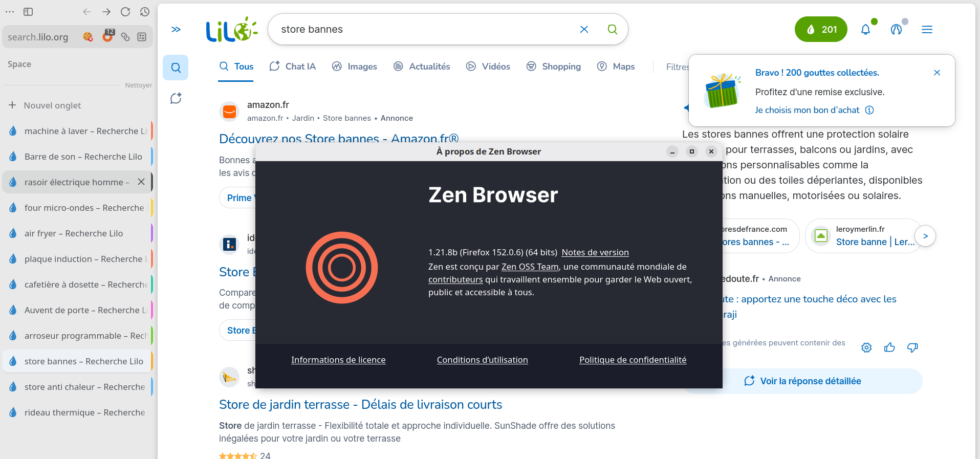Switch to air fryer tab
This screenshot has height=459, width=980.
pyautogui.click(x=77, y=233)
